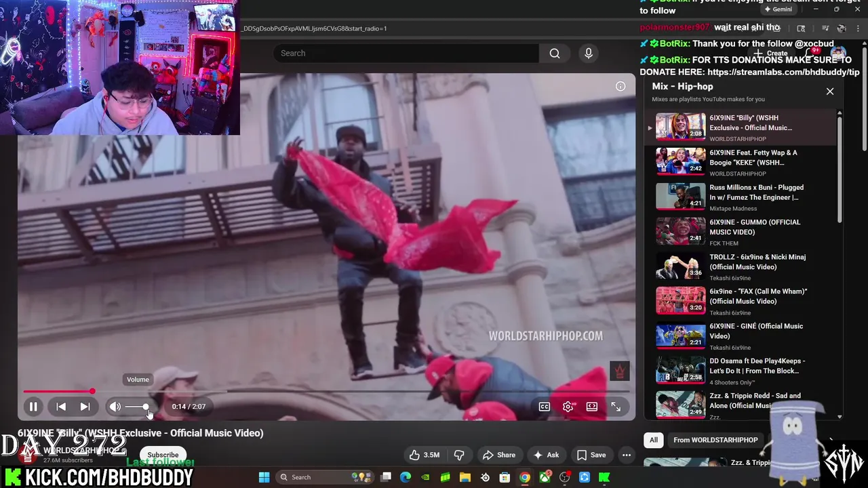
Task: Toggle closed captions (CC)
Action: pos(544,407)
